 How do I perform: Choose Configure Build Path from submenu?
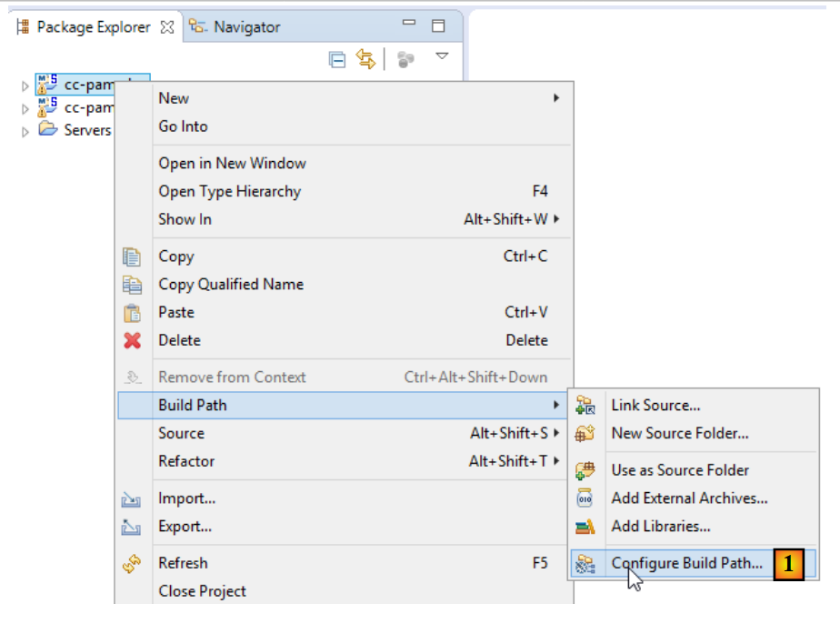coord(686,563)
